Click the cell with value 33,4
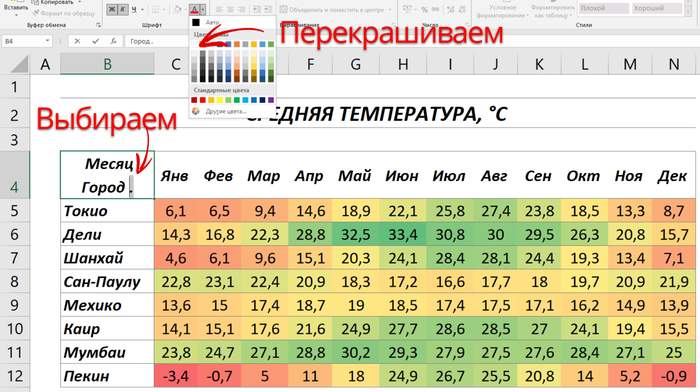 click(403, 234)
